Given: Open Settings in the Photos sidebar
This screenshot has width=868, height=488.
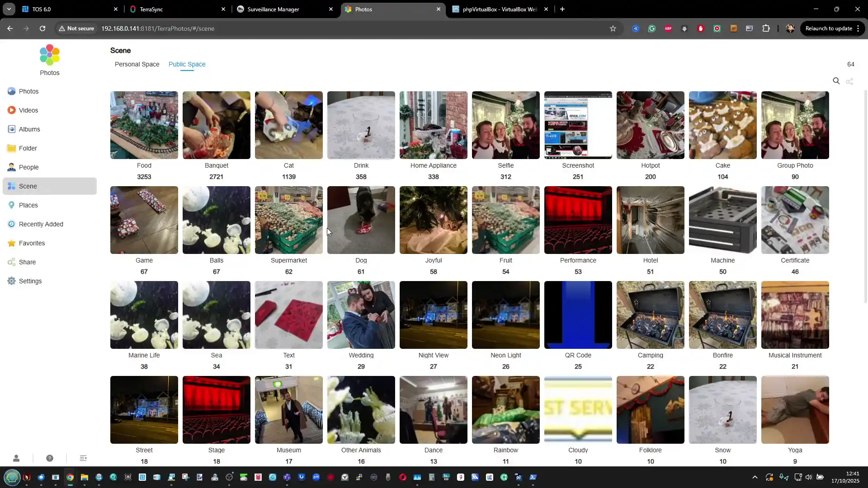Looking at the screenshot, I should tap(30, 281).
